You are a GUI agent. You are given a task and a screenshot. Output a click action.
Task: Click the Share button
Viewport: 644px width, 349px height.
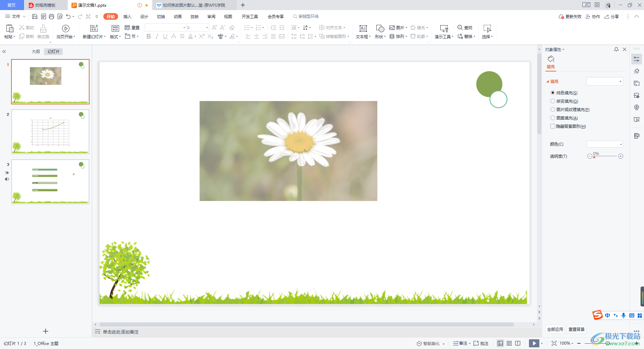[x=611, y=16]
